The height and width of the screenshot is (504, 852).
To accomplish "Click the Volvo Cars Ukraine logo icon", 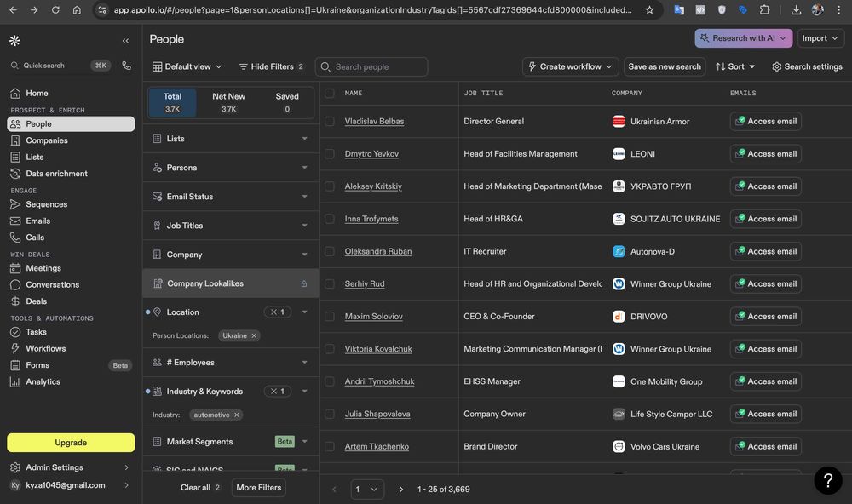I will [619, 446].
